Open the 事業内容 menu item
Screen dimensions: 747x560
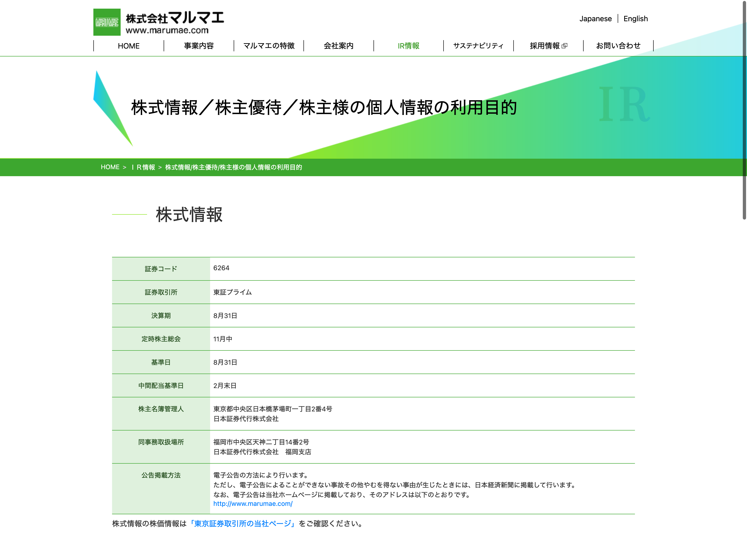click(199, 46)
